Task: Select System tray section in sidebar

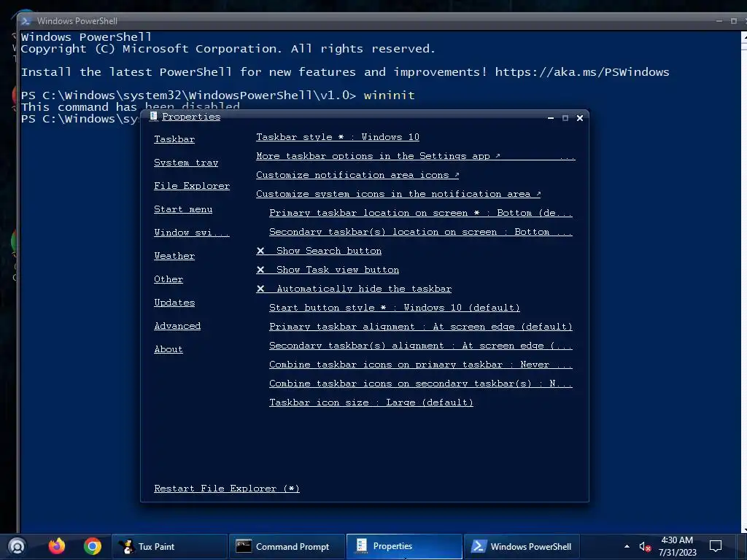Action: [186, 163]
